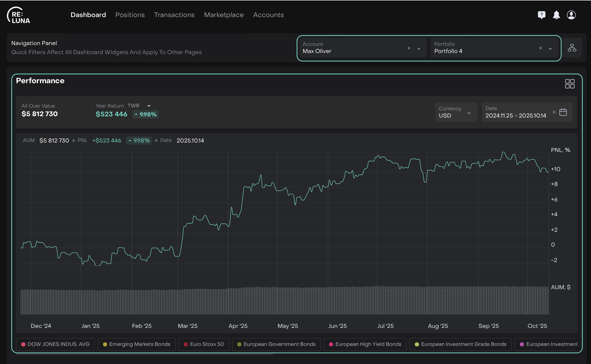Image resolution: width=591 pixels, height=364 pixels.
Task: Switch to the Marketplace tab
Action: (224, 15)
